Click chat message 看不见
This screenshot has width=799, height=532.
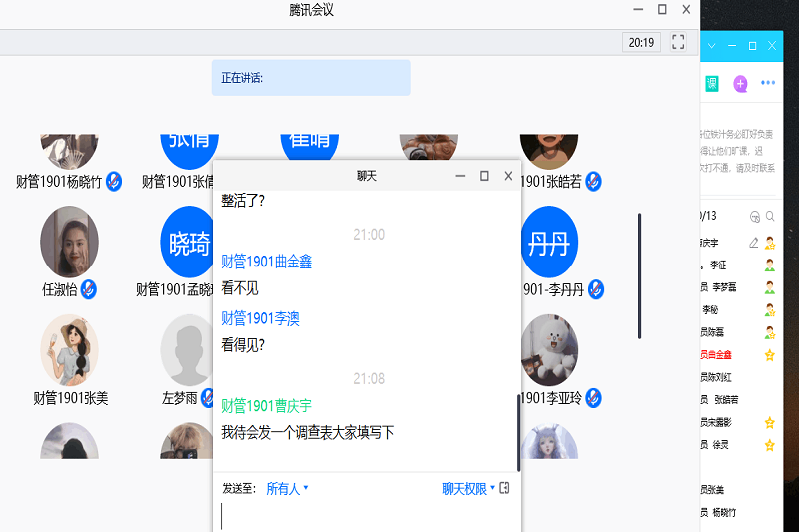240,288
